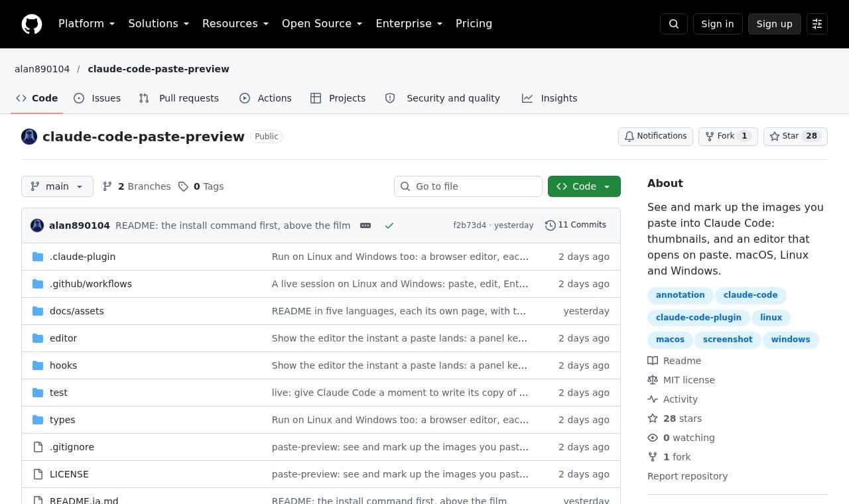This screenshot has width=849, height=504.
Task: Click the hooks folder icon
Action: [38, 365]
